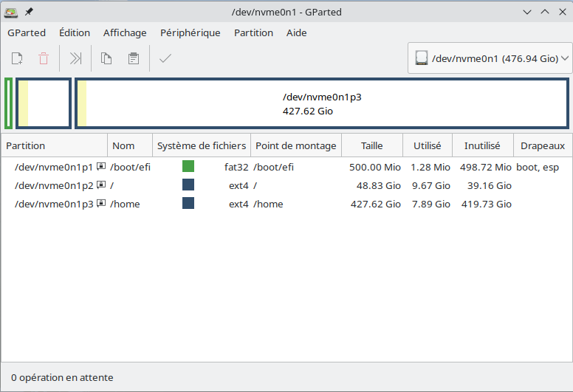Viewport: 573px width, 392px height.
Task: Open the Périphérique menu
Action: coord(191,33)
